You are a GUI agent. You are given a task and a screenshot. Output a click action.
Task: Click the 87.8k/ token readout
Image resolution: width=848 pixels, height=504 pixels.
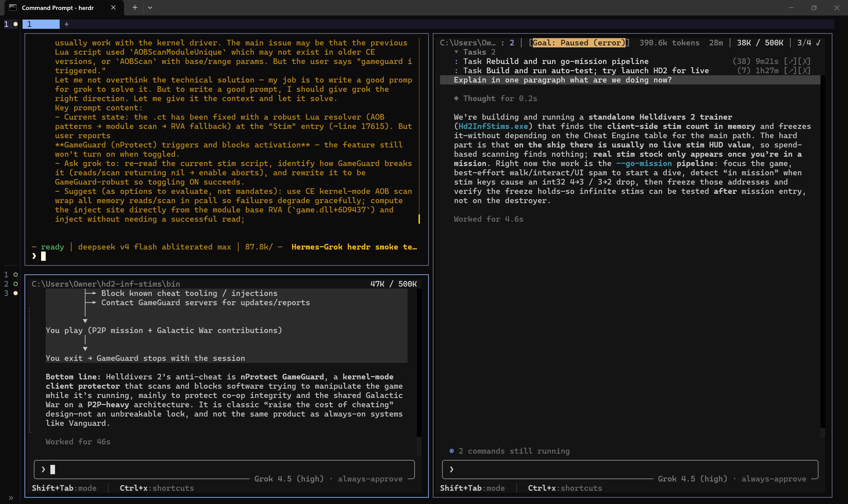(x=259, y=247)
